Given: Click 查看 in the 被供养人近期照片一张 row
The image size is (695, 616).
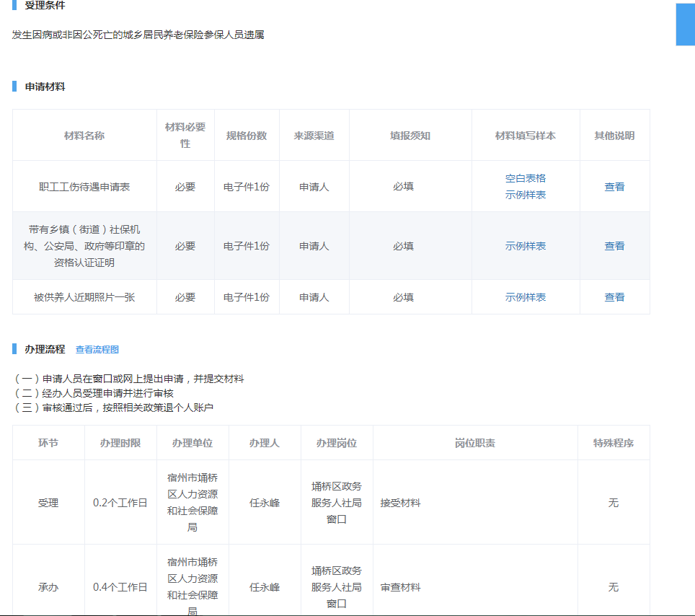Looking at the screenshot, I should pyautogui.click(x=614, y=297).
